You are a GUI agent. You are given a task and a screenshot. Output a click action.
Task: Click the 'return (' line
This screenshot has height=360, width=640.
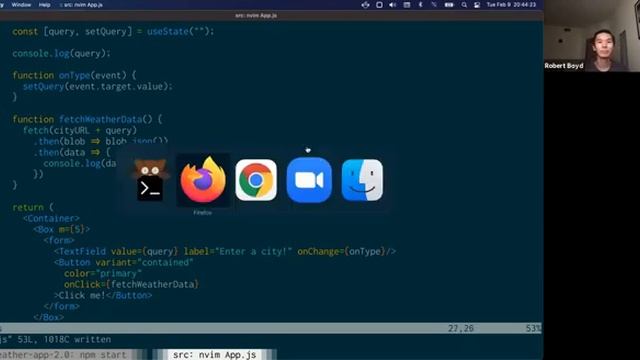coord(33,207)
